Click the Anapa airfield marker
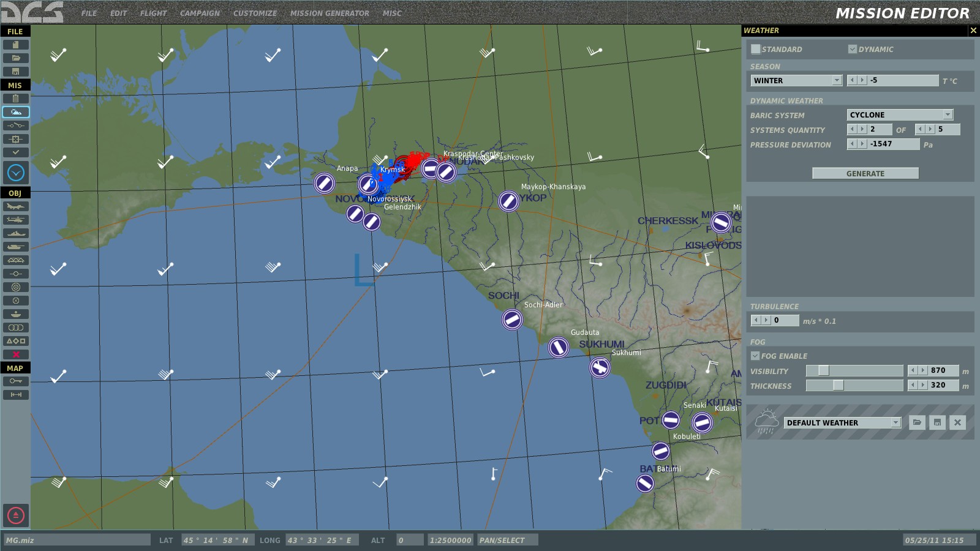Screen dimensions: 980x551 coord(324,182)
